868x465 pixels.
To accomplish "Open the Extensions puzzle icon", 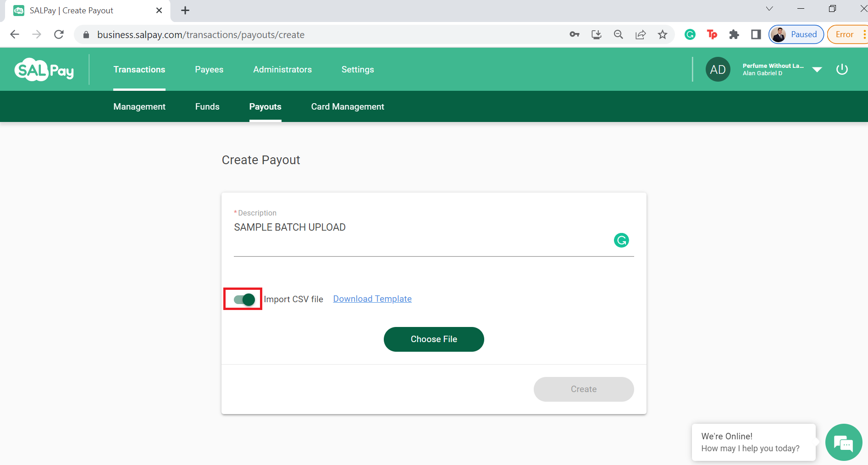I will coord(734,34).
